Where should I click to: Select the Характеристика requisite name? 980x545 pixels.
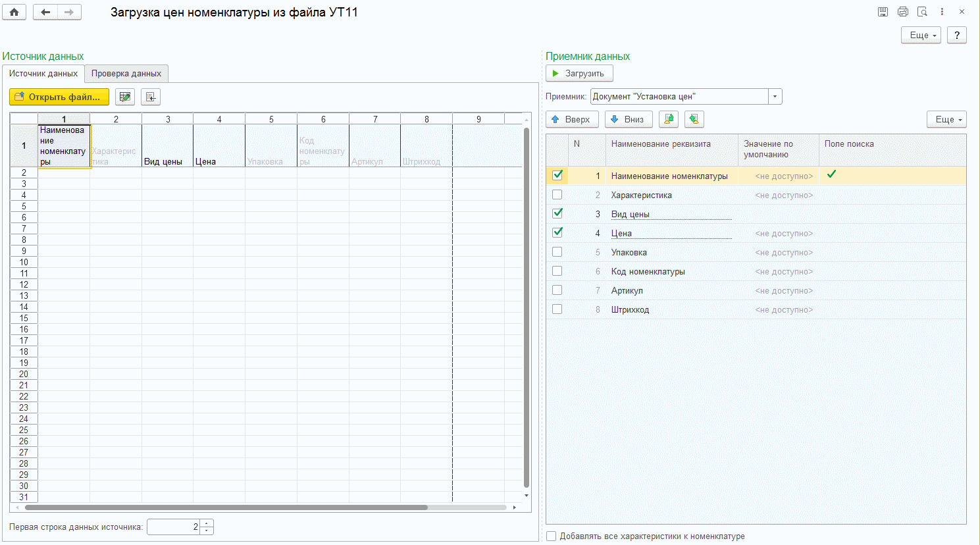(x=641, y=195)
